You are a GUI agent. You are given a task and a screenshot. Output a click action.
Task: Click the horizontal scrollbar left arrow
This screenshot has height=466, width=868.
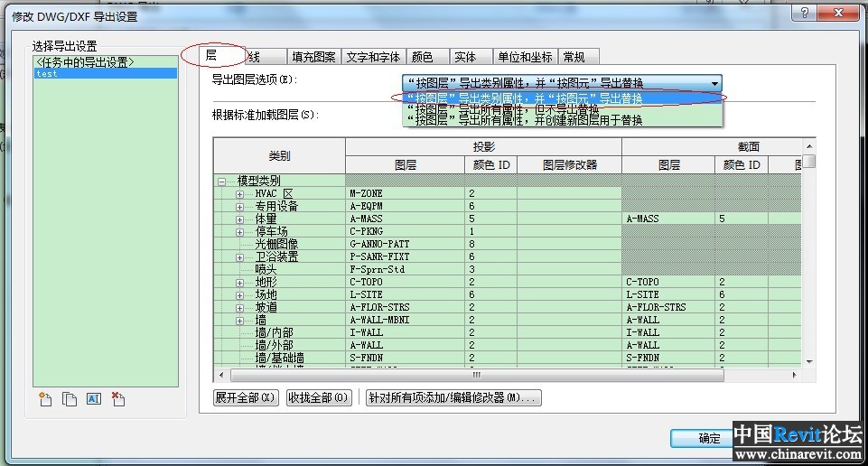click(221, 375)
